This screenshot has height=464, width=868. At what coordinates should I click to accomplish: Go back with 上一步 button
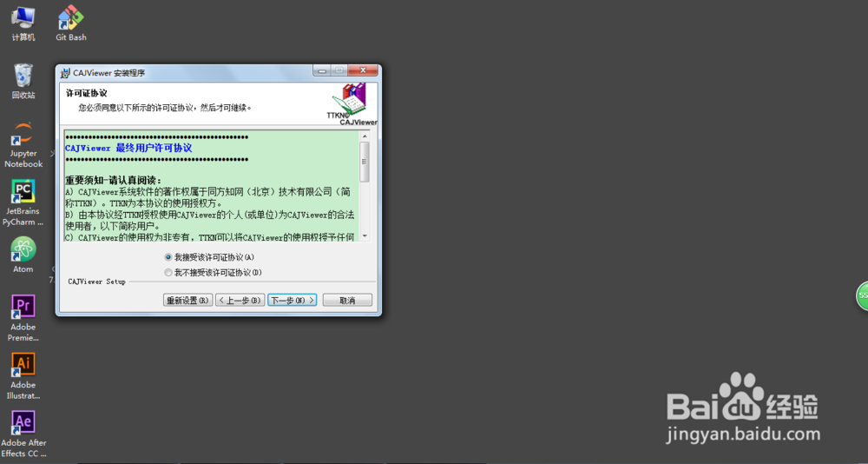240,301
